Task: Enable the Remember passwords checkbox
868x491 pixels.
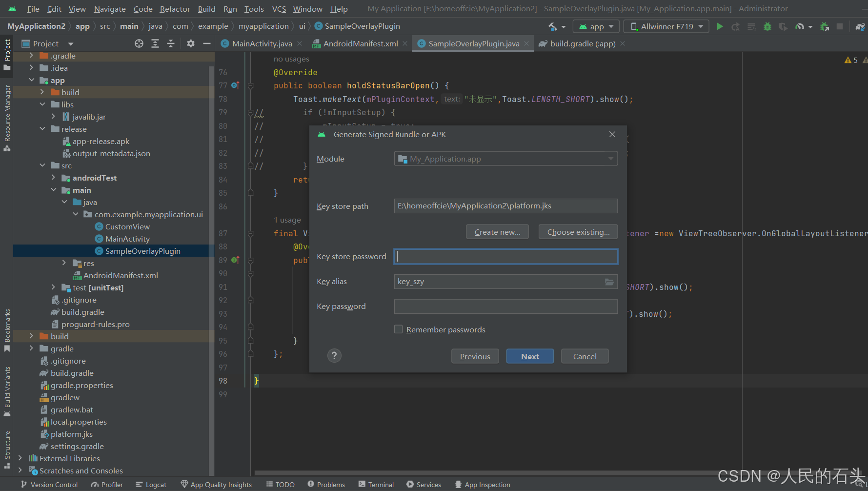Action: point(398,329)
